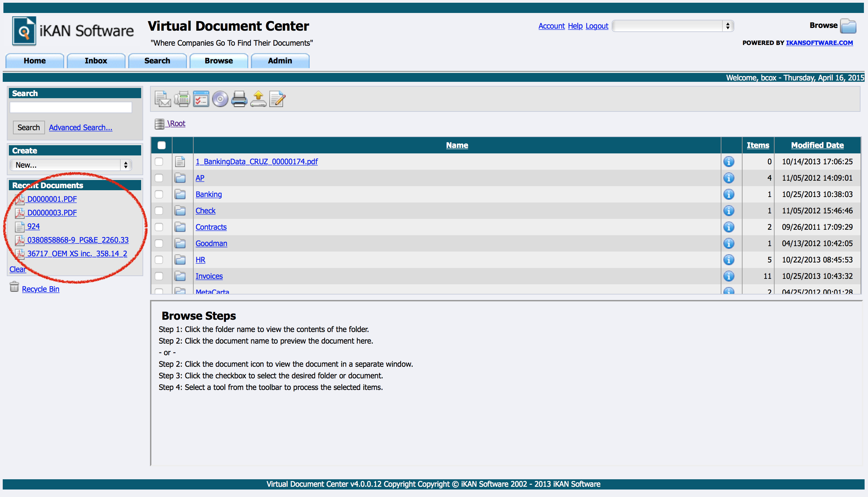Image resolution: width=868 pixels, height=497 pixels.
Task: Burn selected documents to CD
Action: click(x=220, y=99)
